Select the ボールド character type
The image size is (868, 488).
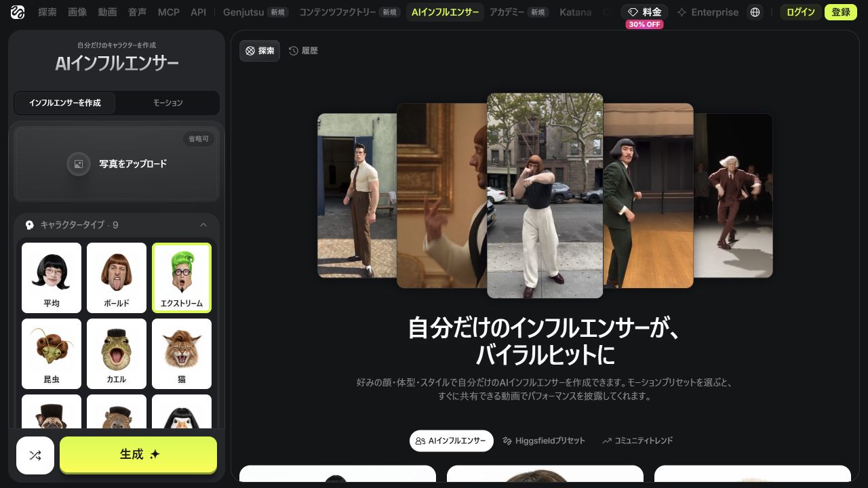click(x=117, y=278)
